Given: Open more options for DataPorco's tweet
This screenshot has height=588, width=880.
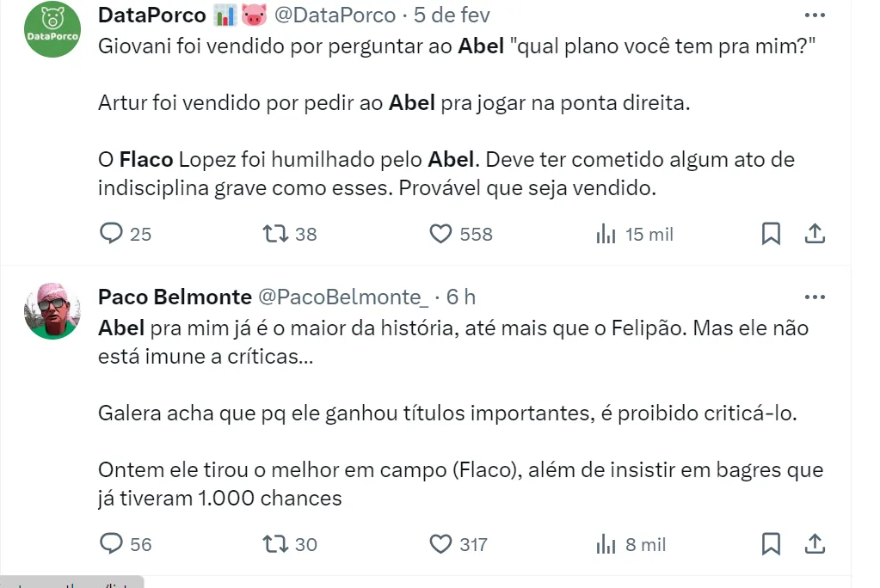Looking at the screenshot, I should point(814,15).
